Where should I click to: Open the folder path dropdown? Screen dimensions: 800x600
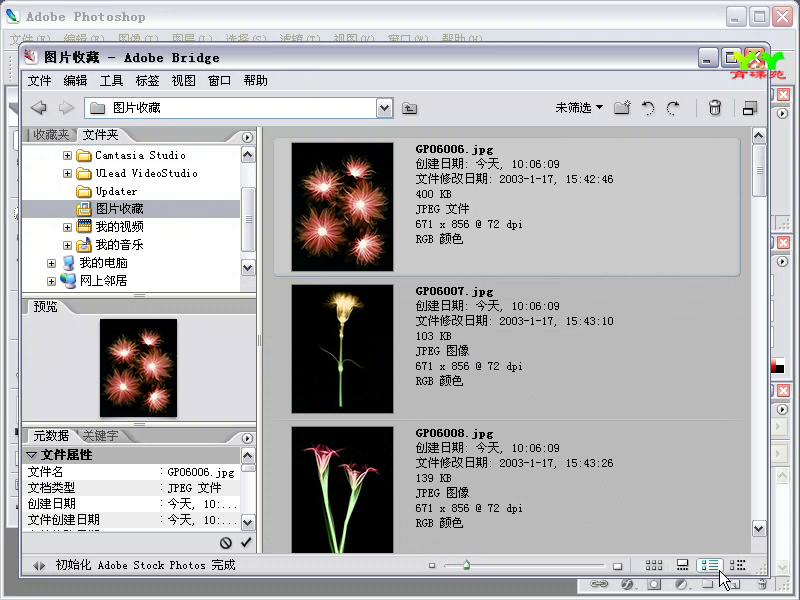point(384,108)
